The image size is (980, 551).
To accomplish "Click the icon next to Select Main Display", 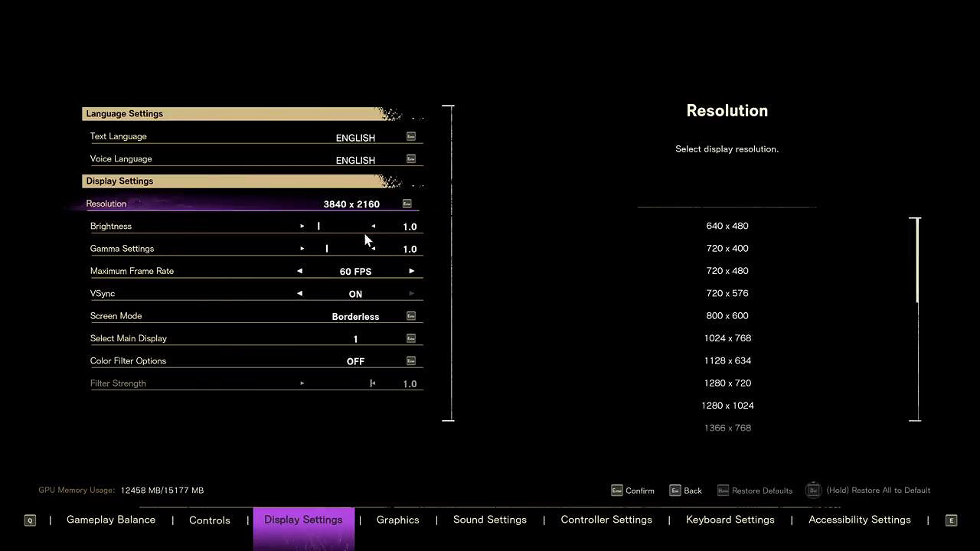I will click(x=411, y=338).
